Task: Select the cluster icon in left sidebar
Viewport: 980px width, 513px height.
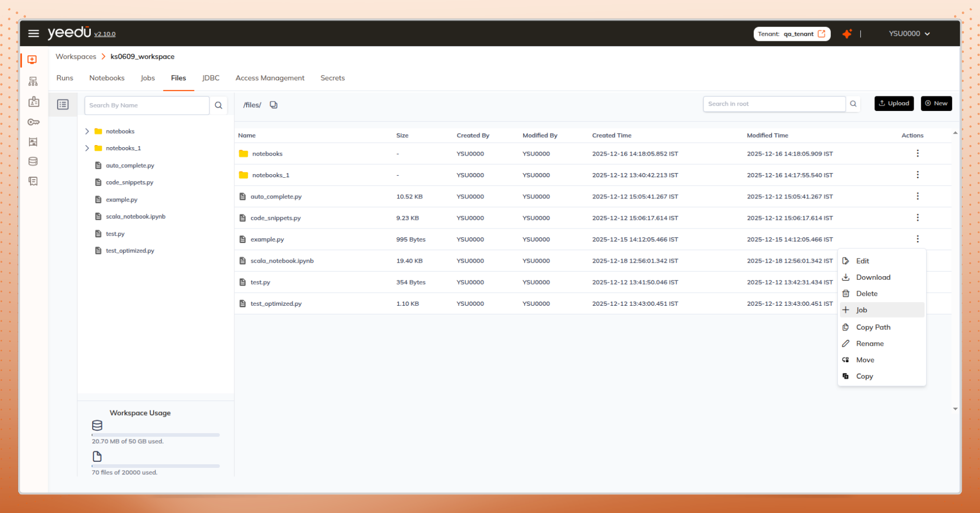Action: pyautogui.click(x=33, y=81)
